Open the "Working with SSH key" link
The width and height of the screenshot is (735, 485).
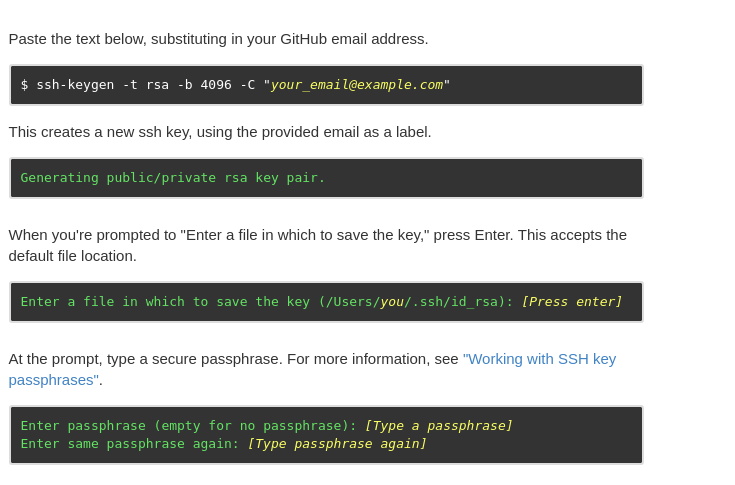(540, 359)
